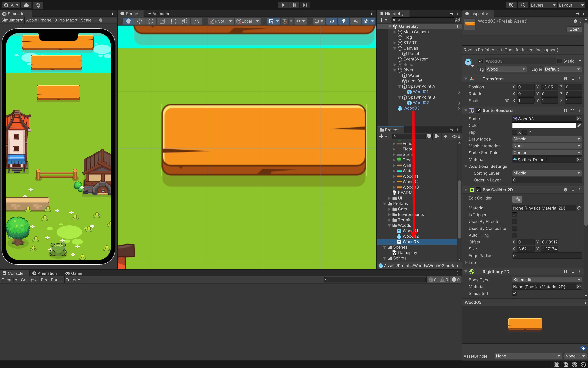
Task: Click the draw mode shading icon
Action: (317, 21)
